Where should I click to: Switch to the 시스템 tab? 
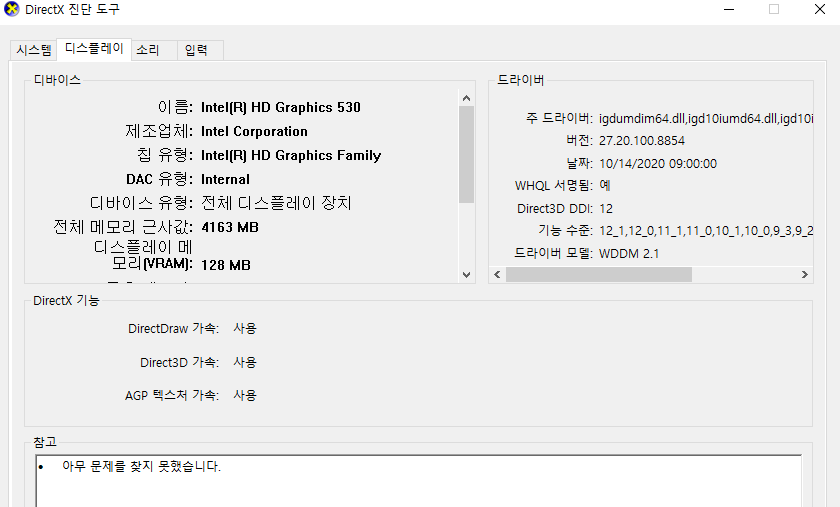tap(33, 50)
